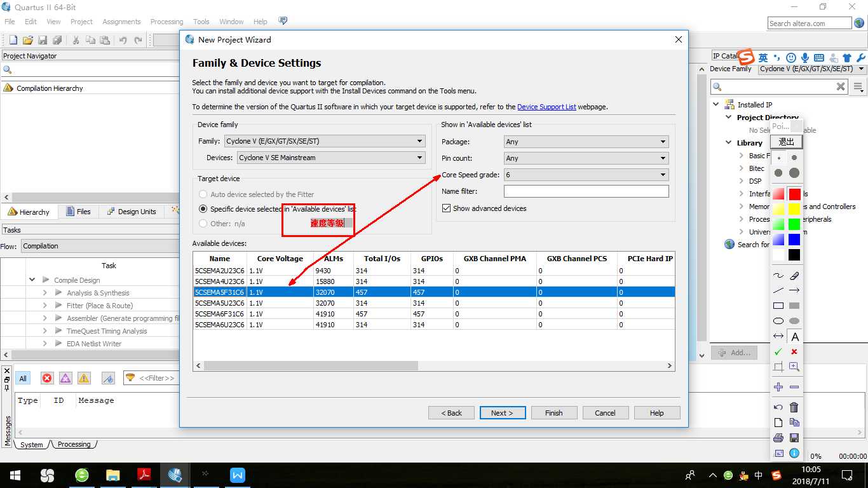
Task: Click the red X stamp tool
Action: coord(794,351)
